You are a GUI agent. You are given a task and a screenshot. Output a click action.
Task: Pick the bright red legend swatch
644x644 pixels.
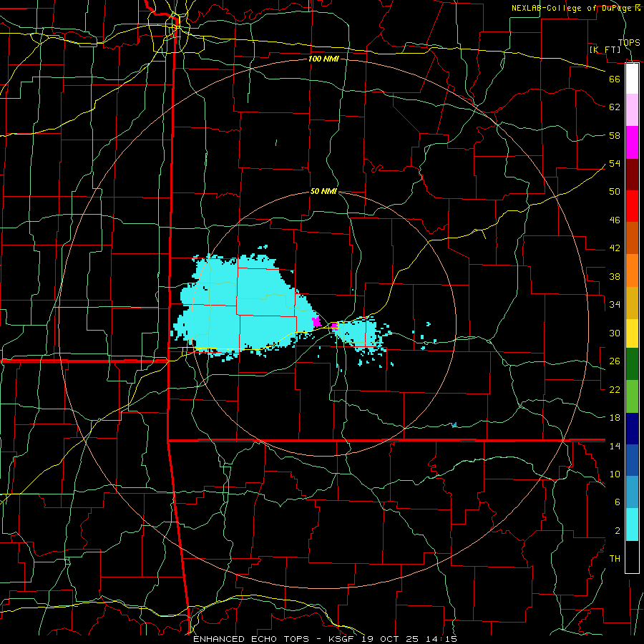[x=632, y=206]
